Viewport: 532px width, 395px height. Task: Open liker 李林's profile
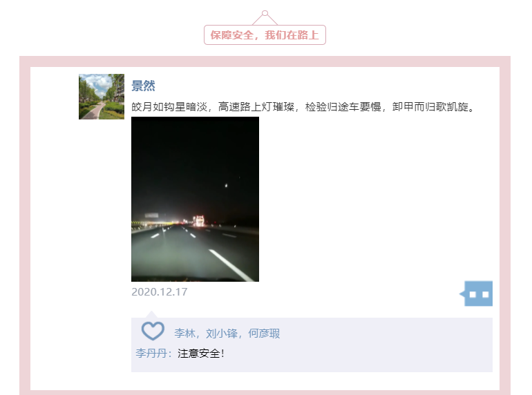(184, 334)
